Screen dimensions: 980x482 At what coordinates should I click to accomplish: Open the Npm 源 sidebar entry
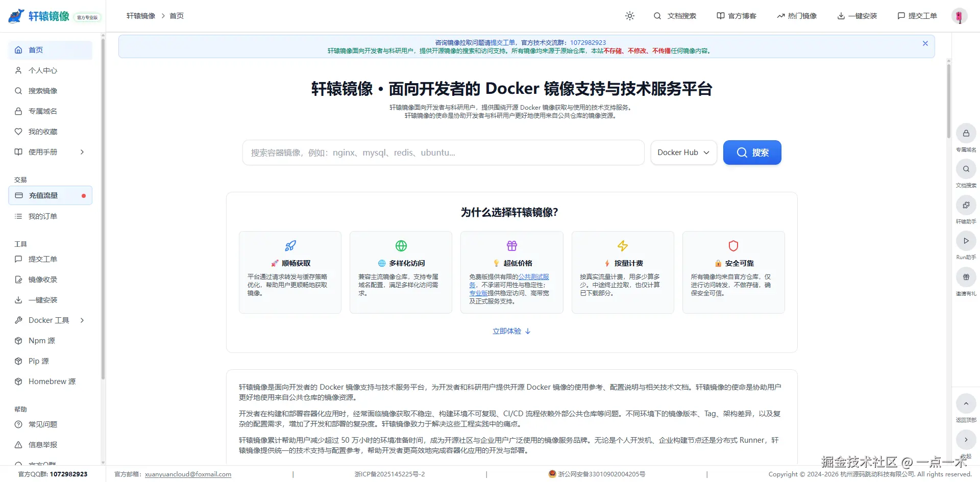(41, 340)
